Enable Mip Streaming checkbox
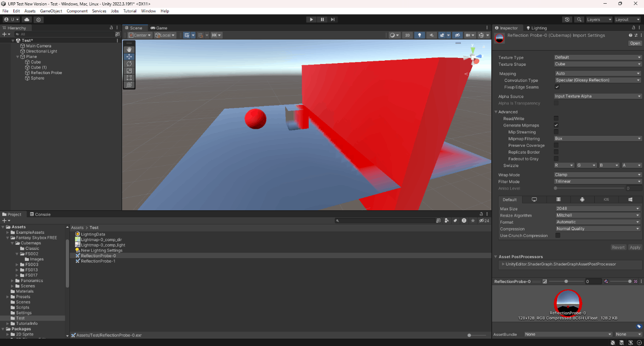The height and width of the screenshot is (346, 644). (x=556, y=132)
